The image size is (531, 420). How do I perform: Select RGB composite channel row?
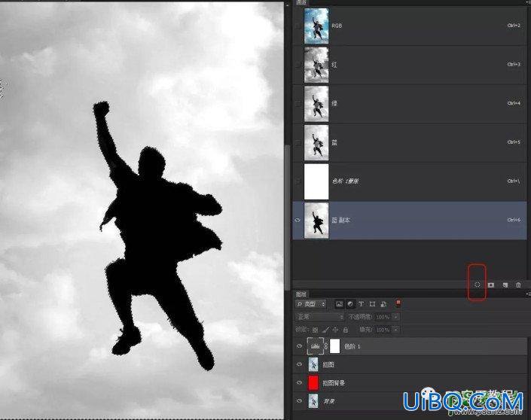tap(410, 26)
